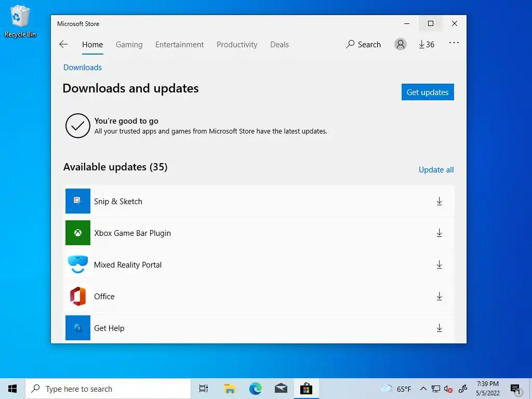
Task: Select the Office row text
Action: click(x=104, y=296)
